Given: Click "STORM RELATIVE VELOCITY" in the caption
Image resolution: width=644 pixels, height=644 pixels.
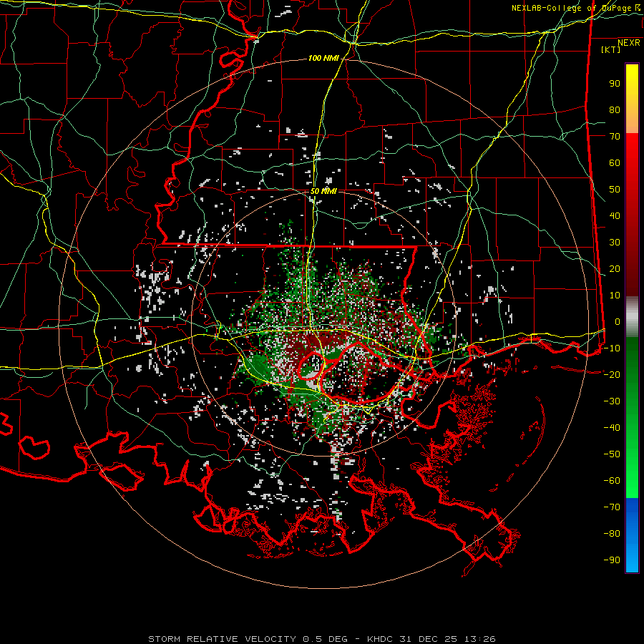Looking at the screenshot, I should (222, 639).
